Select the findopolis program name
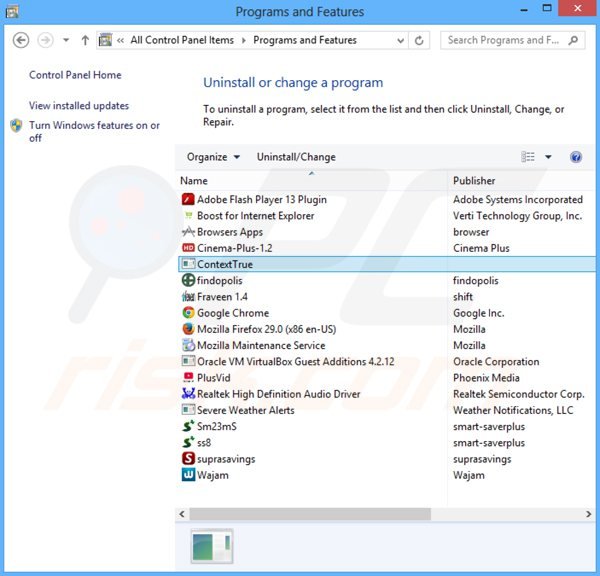This screenshot has height=576, width=600. click(x=219, y=281)
